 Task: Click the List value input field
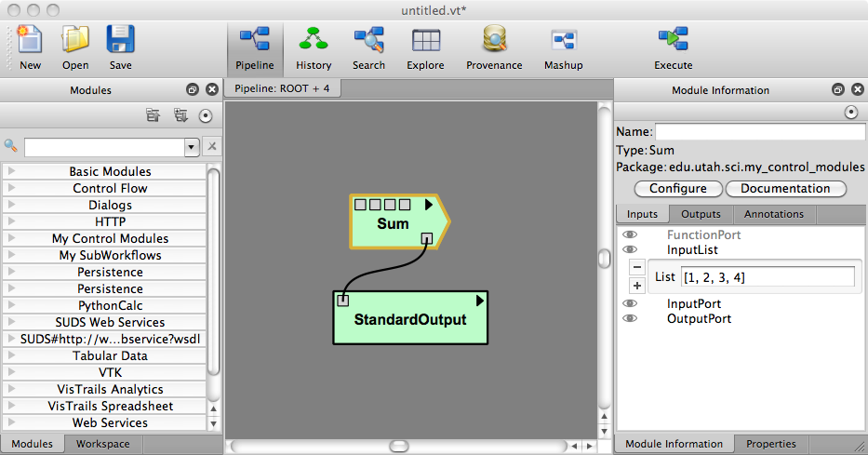click(x=767, y=277)
